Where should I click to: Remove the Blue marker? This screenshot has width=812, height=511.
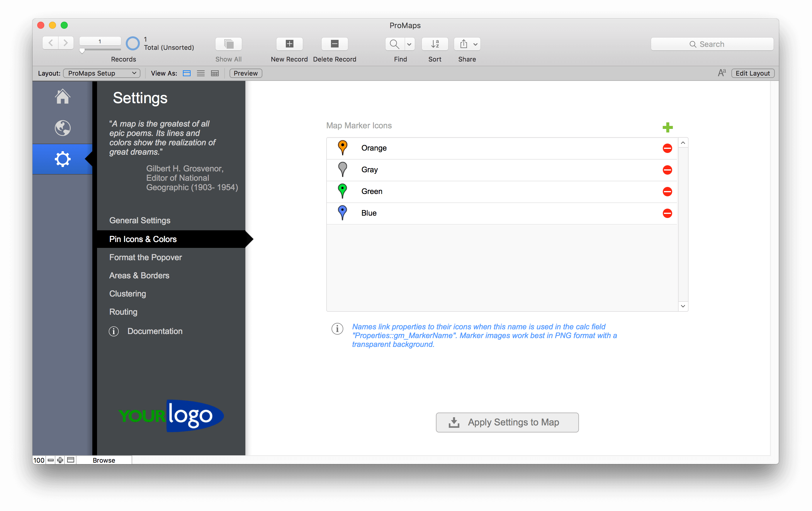pyautogui.click(x=667, y=213)
